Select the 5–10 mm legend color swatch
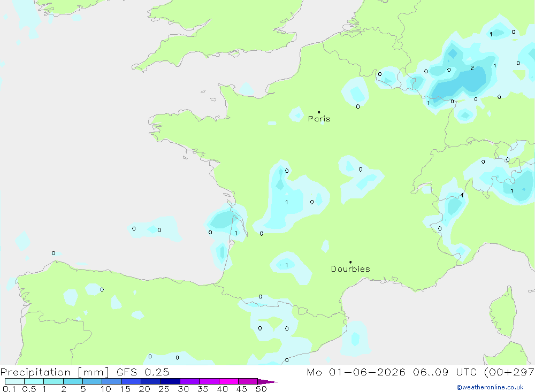The image size is (535, 392). click(x=93, y=381)
